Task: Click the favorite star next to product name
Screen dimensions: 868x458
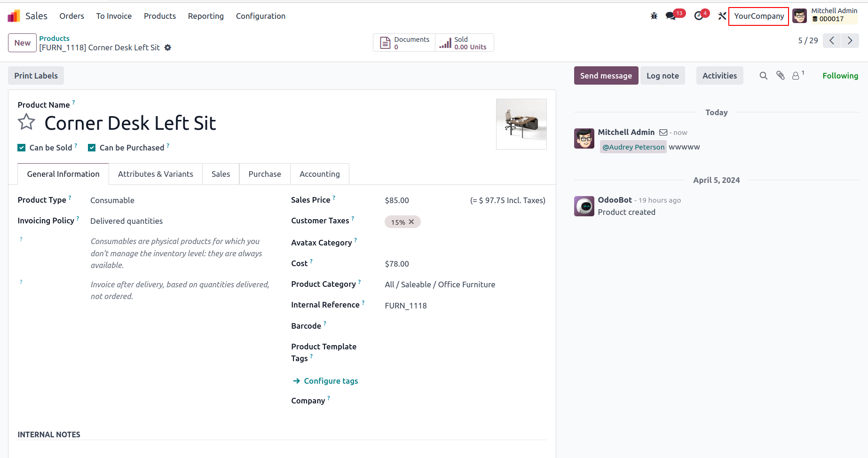Action: (26, 122)
